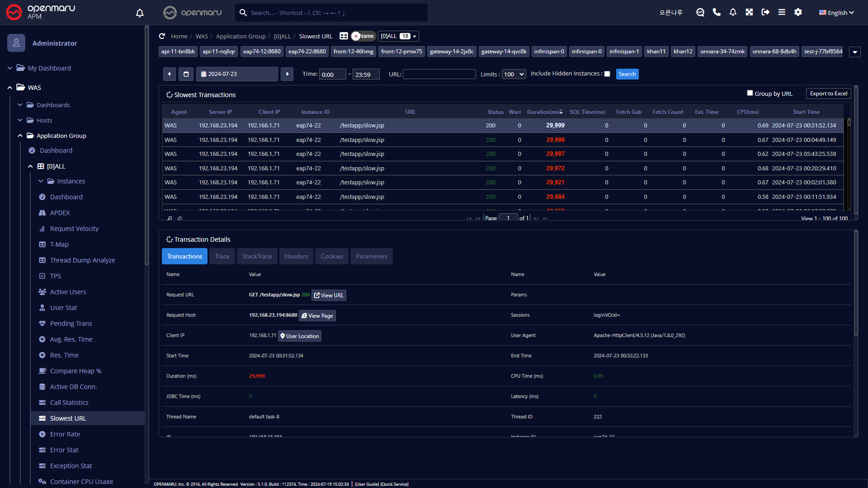Click the refresh icon beside the Home breadcrumb

[x=162, y=36]
